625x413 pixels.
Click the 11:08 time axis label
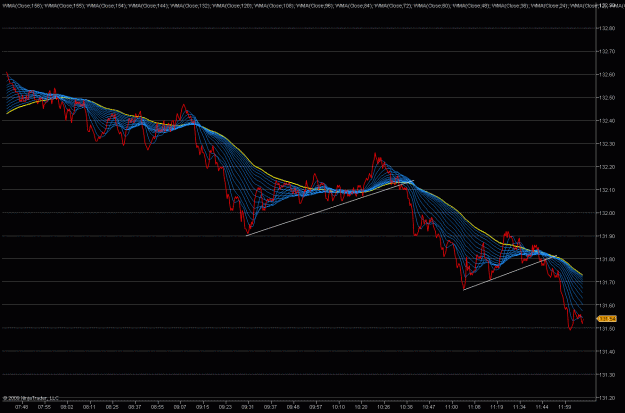click(475, 407)
